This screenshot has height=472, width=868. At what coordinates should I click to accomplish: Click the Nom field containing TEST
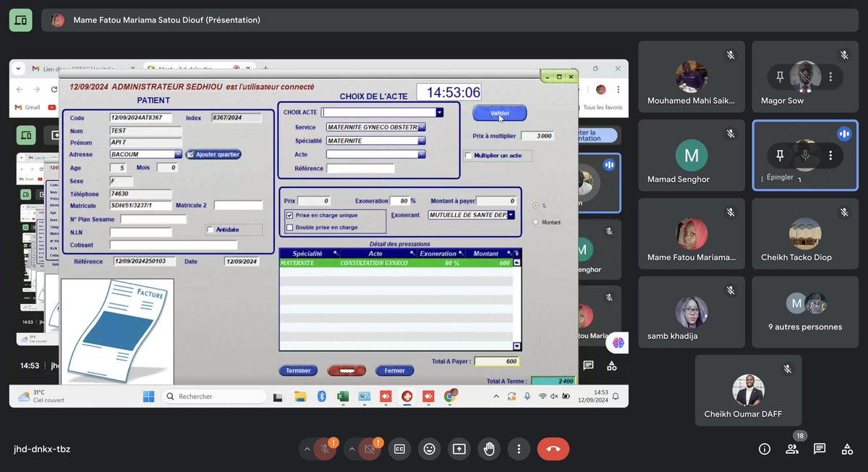tap(145, 131)
